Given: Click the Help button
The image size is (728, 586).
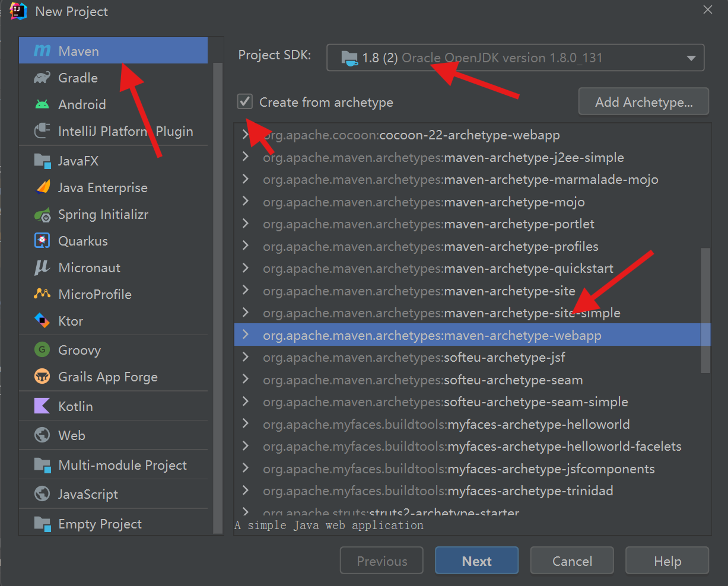Looking at the screenshot, I should click(667, 560).
